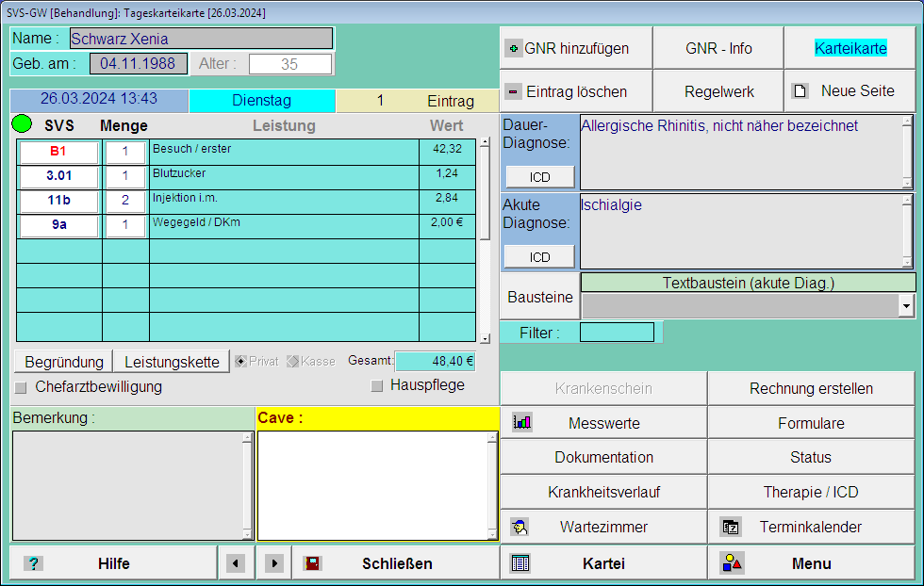
Task: Click the minus icon for Eintrag löschen
Action: coord(513,91)
